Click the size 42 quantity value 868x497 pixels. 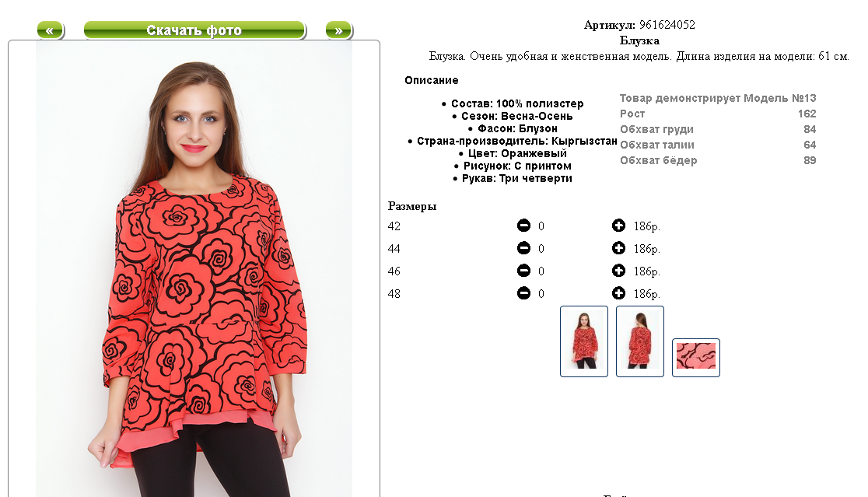(x=541, y=226)
